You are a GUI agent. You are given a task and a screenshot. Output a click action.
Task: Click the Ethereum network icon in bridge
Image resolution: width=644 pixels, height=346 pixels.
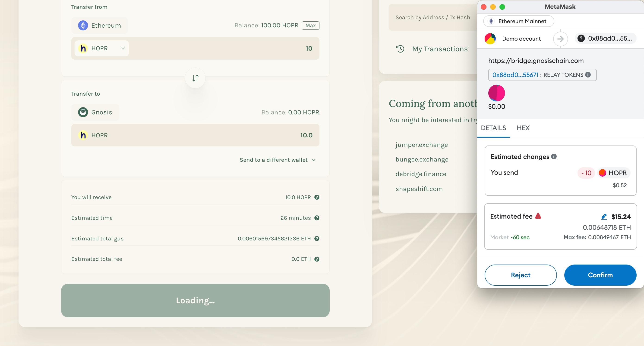pos(83,25)
